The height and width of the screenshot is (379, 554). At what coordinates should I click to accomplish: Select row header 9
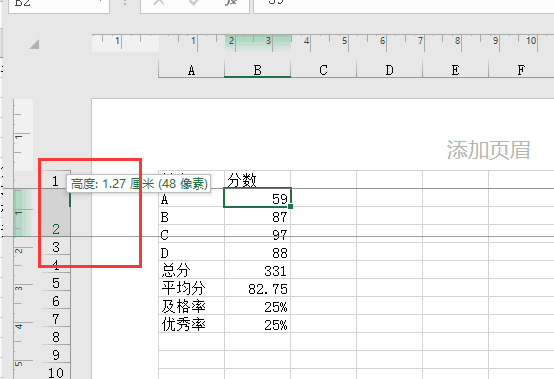tap(55, 355)
